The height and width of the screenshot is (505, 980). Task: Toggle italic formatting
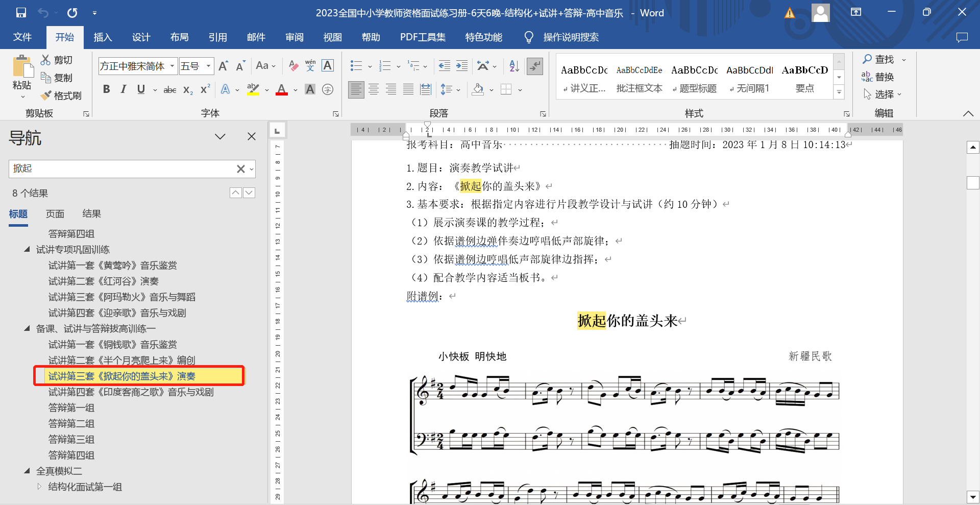click(x=123, y=90)
